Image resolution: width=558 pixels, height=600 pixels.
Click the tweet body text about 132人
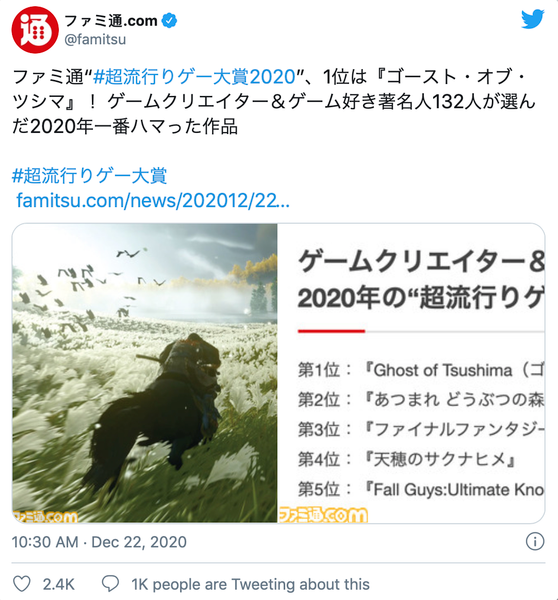point(274,101)
